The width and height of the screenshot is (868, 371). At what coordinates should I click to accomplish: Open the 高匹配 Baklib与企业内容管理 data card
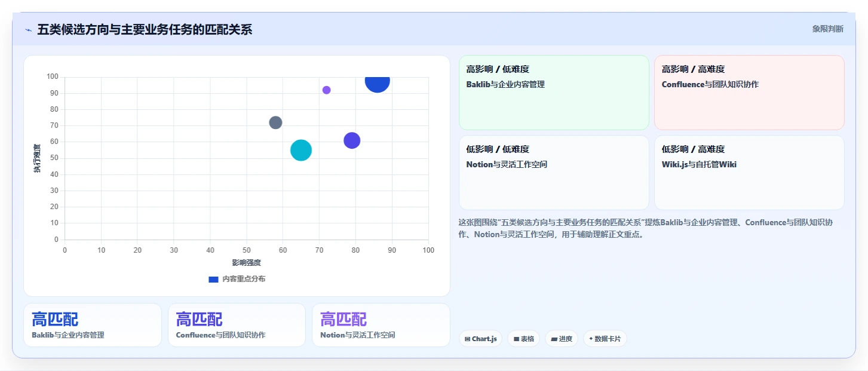pyautogui.click(x=93, y=325)
